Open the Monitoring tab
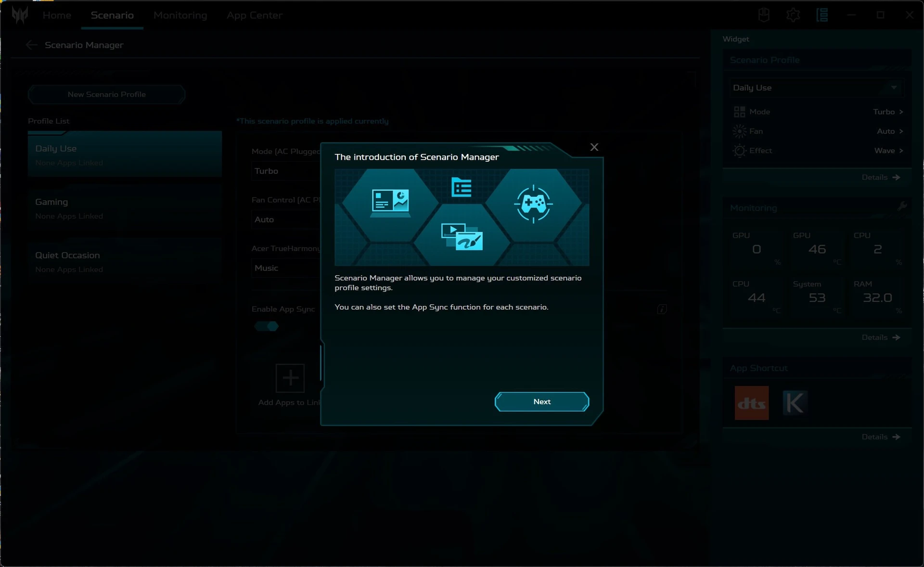The image size is (924, 567). pos(180,15)
